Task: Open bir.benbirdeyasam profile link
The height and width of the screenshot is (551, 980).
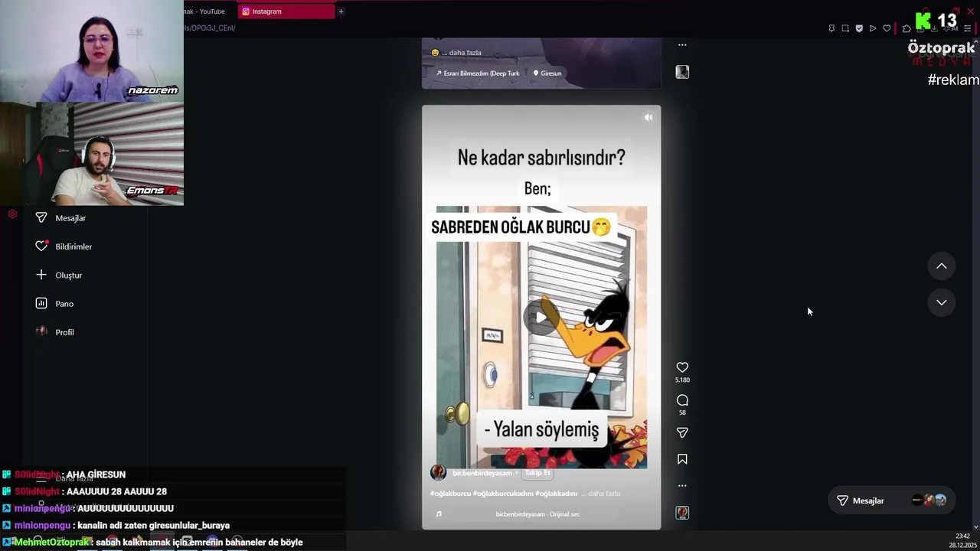Action: point(482,473)
